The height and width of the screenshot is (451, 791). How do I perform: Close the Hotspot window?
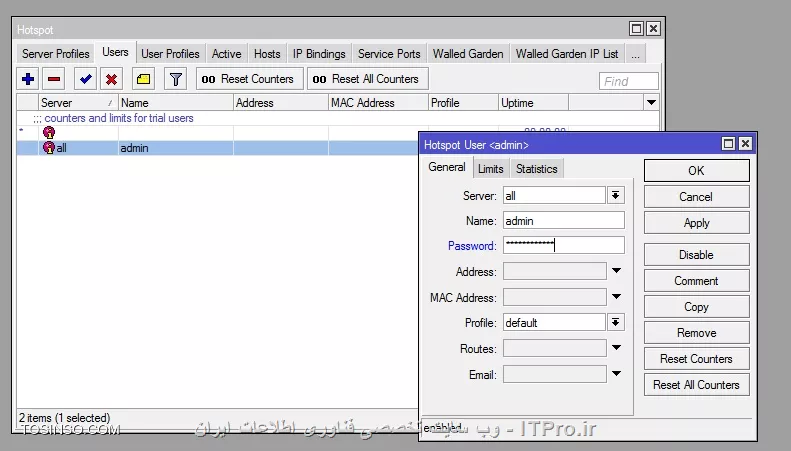coord(653,29)
